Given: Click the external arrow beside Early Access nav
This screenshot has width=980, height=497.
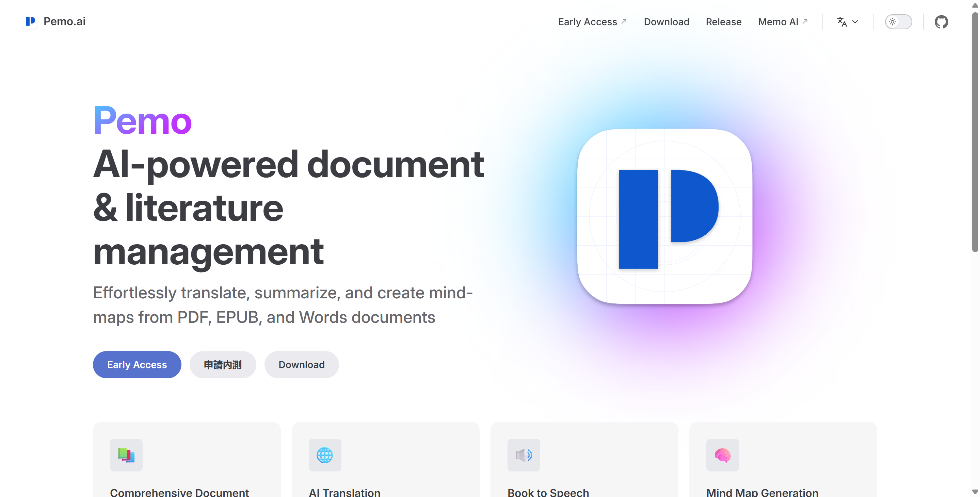Looking at the screenshot, I should click(x=624, y=21).
